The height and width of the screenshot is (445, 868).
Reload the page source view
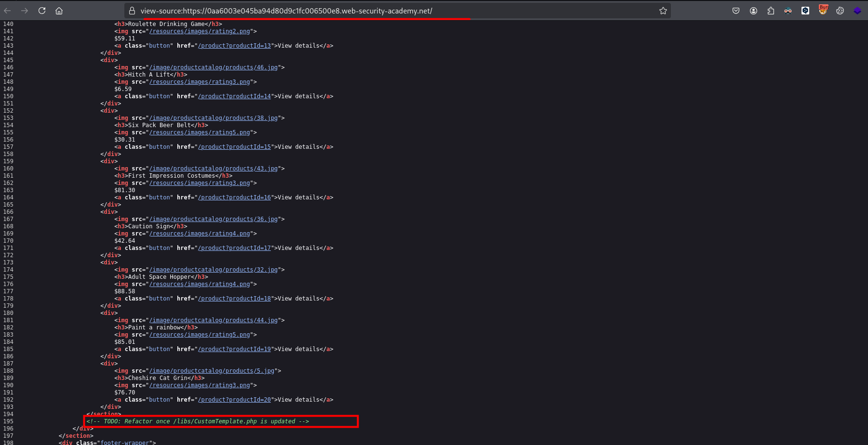click(x=42, y=11)
